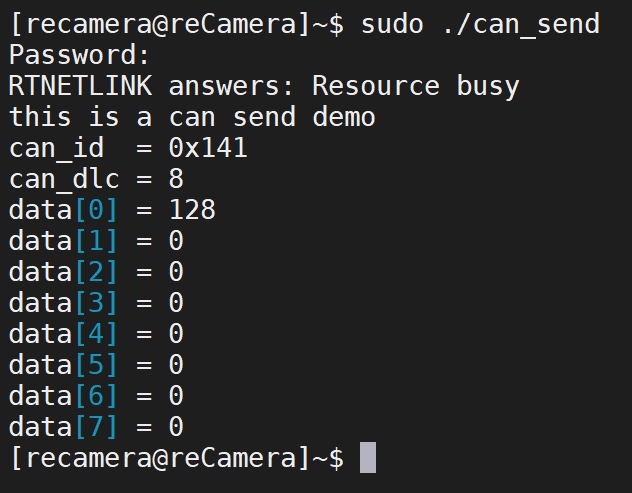
Task: Click the data[1] = 0 line
Action: (96, 241)
